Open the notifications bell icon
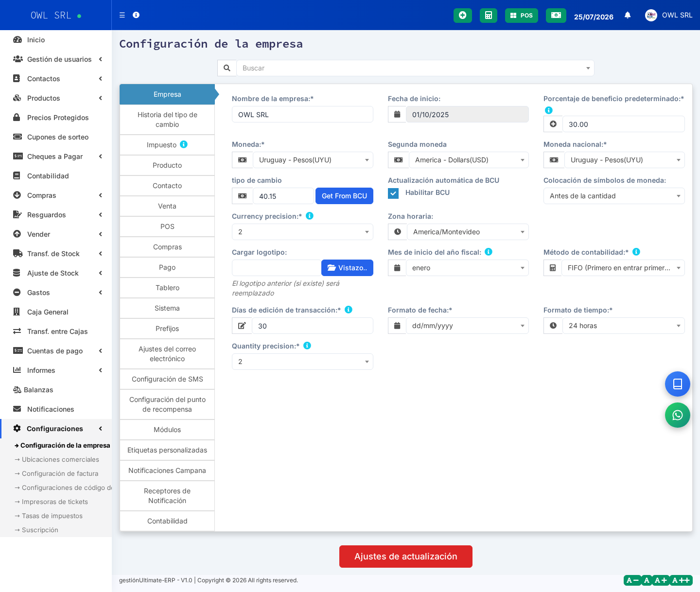The image size is (700, 592). [628, 16]
